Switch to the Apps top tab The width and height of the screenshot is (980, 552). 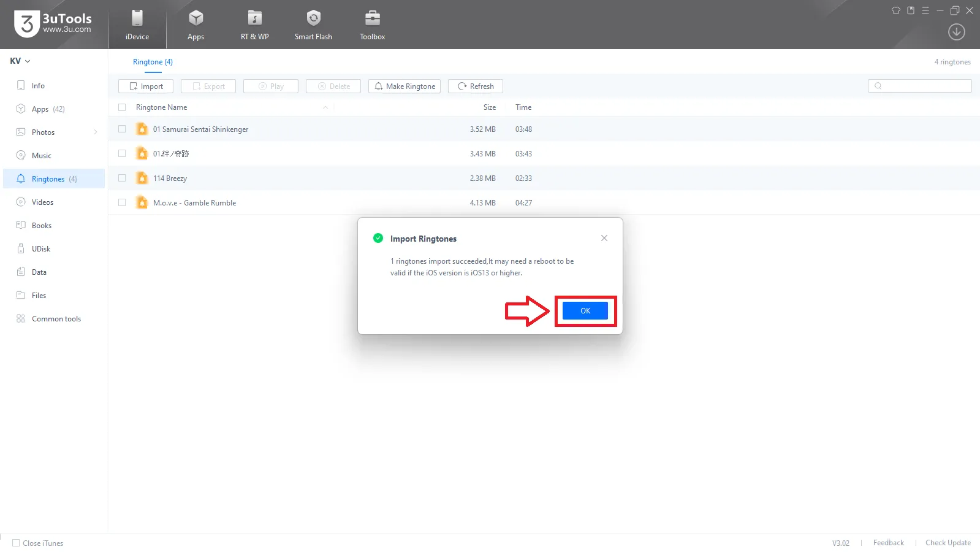click(196, 25)
